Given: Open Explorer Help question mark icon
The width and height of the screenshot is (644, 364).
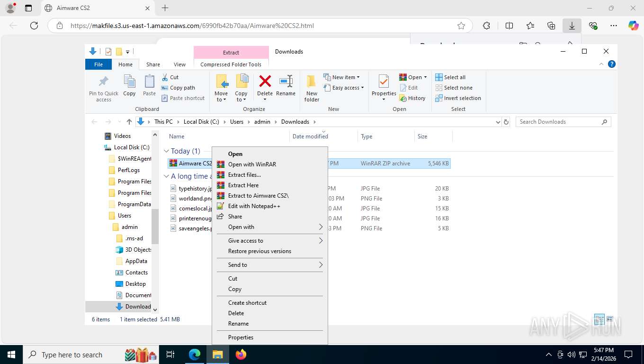Looking at the screenshot, I should [x=611, y=64].
